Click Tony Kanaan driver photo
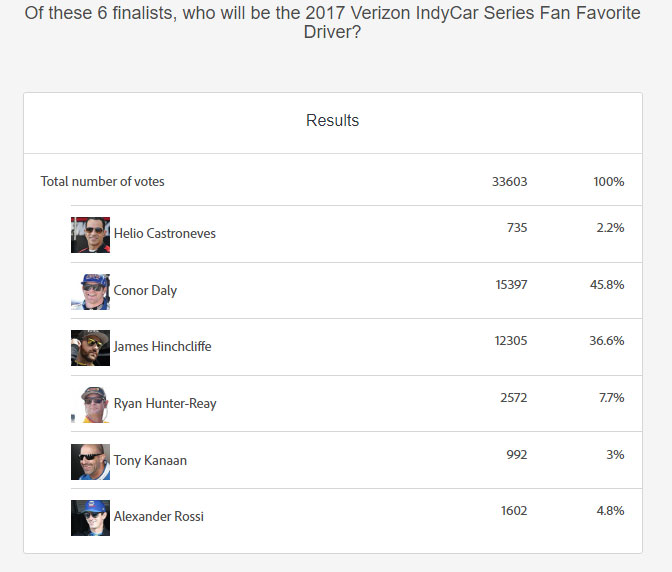 90,461
